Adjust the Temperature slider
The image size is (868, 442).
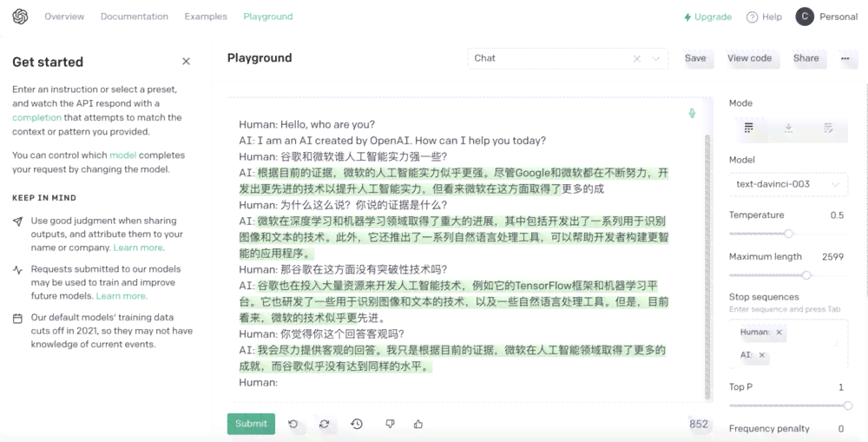point(788,234)
